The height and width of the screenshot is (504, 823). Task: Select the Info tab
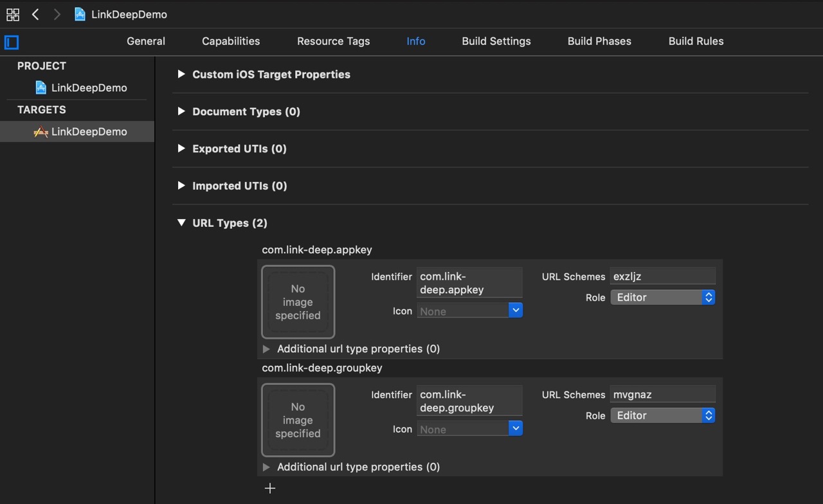point(416,41)
